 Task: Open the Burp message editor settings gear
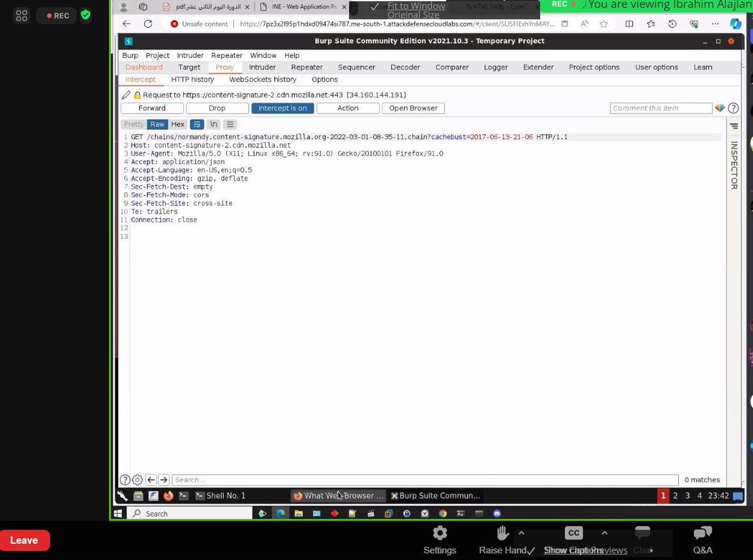point(137,479)
